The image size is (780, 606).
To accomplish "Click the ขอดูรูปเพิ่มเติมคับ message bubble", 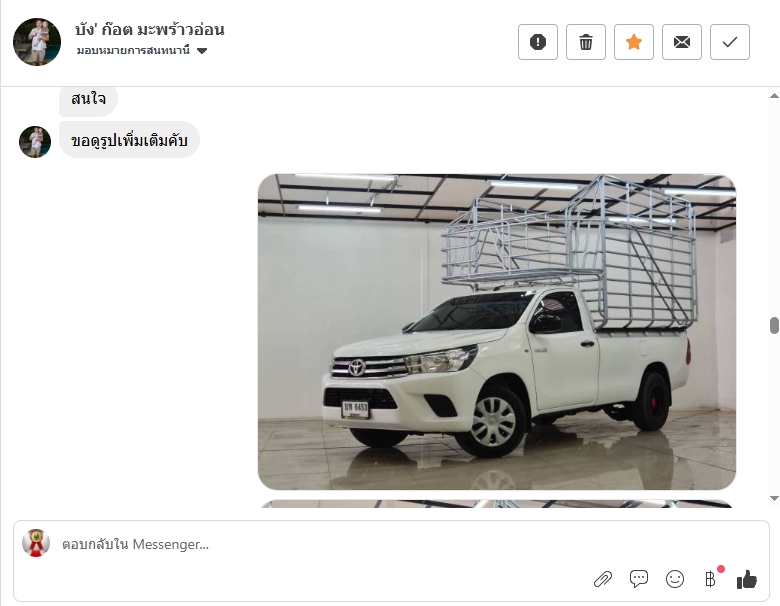I will pyautogui.click(x=129, y=140).
